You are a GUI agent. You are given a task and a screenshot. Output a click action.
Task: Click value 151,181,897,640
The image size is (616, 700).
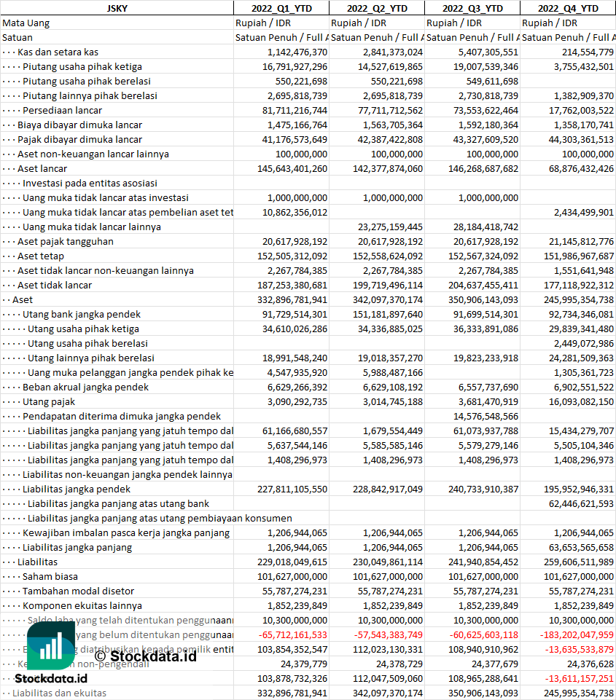tap(388, 314)
